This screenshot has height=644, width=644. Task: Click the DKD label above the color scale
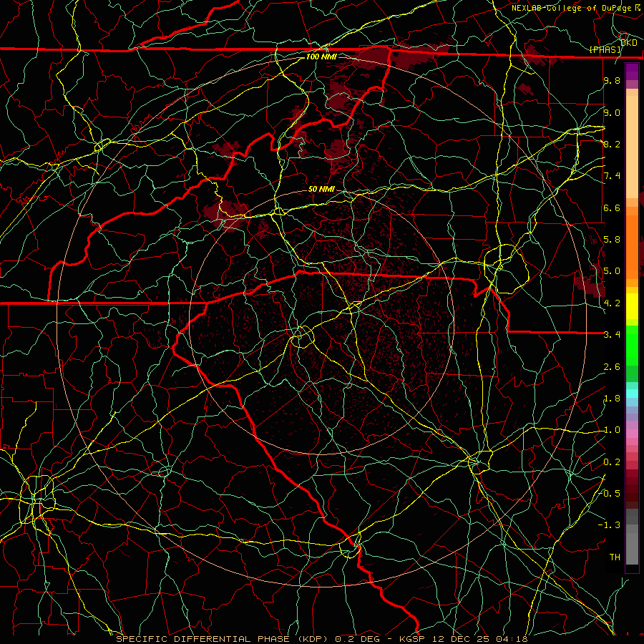click(629, 43)
